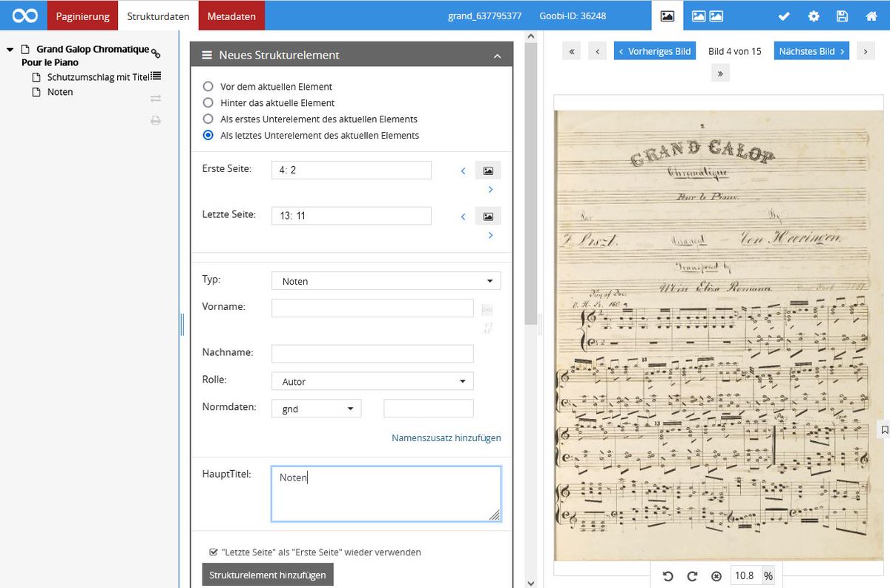Select Noten tree item
Image resolution: width=890 pixels, height=588 pixels.
coord(60,92)
